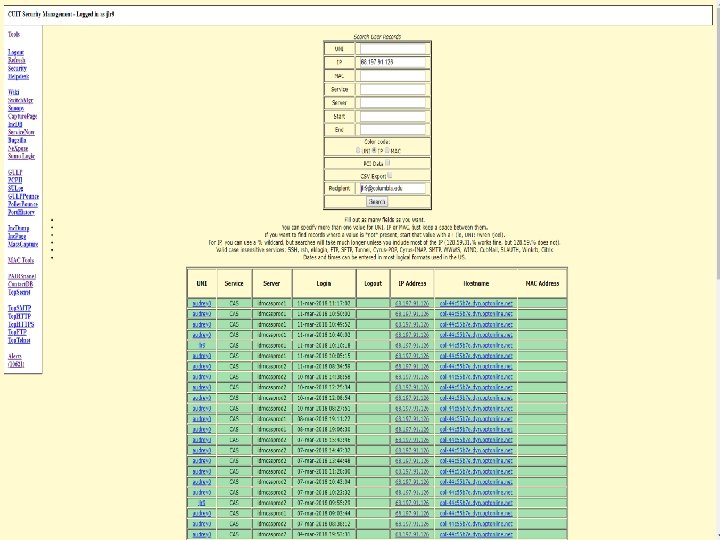Open the ServiceNow sidebar link
The height and width of the screenshot is (540, 720).
coord(21,132)
